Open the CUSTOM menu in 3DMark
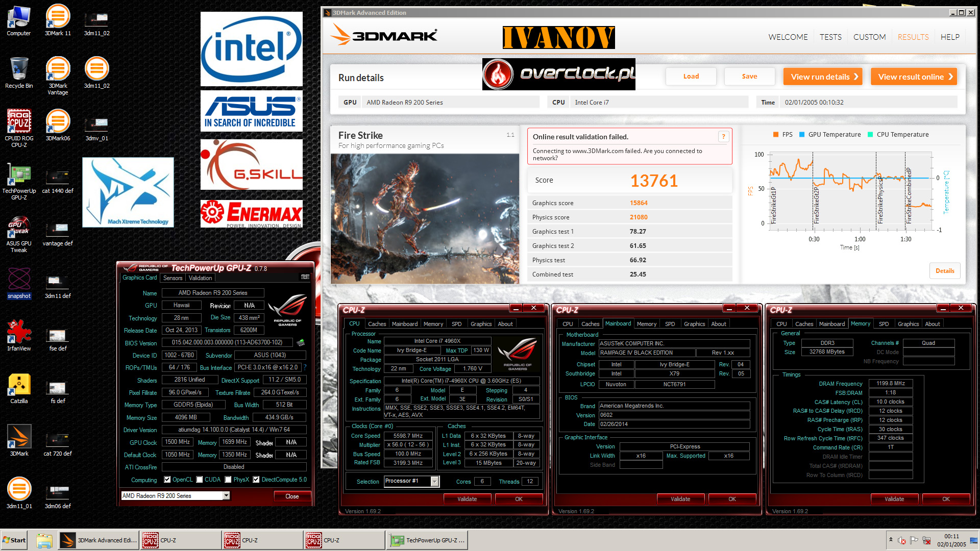The image size is (980, 551). 869,37
